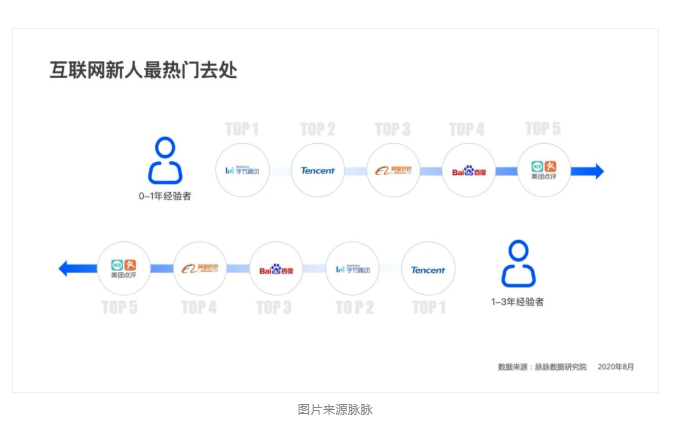Image resolution: width=675 pixels, height=439 pixels.
Task: Click the person icon above 0–1年经验者
Action: pos(165,160)
